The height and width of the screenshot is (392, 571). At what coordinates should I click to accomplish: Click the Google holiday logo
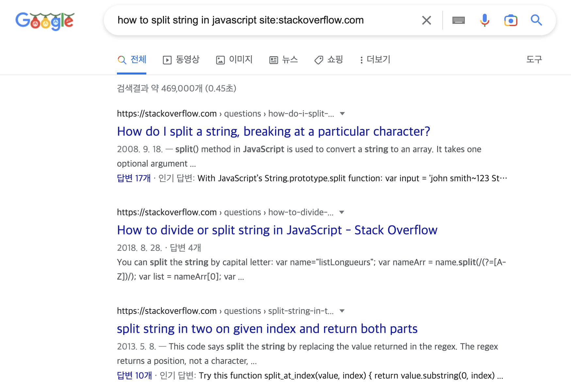click(x=45, y=21)
